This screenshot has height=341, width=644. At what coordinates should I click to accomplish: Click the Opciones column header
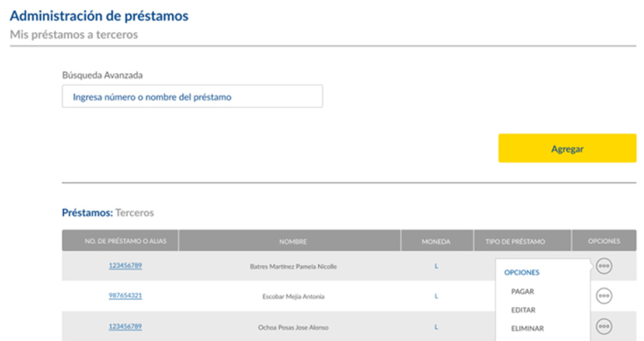(x=604, y=241)
